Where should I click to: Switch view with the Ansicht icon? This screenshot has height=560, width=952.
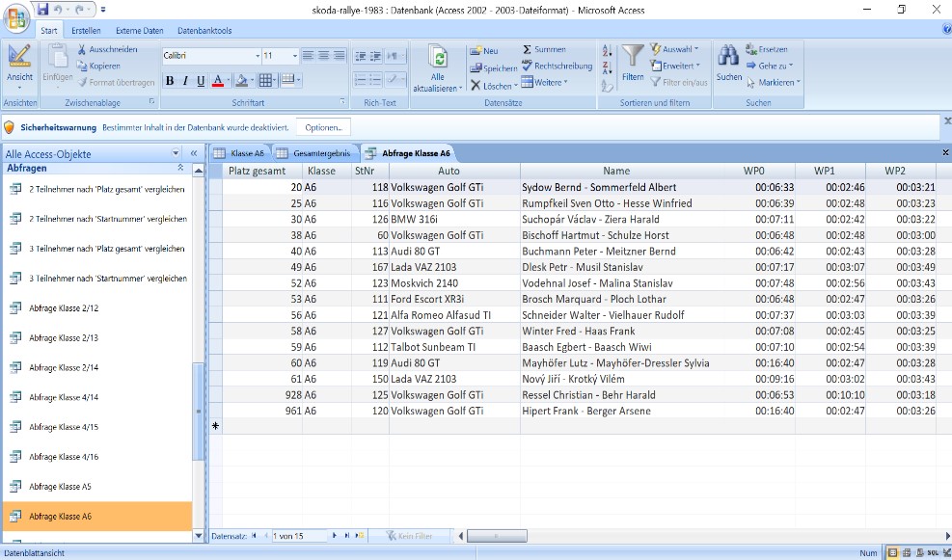click(19, 63)
